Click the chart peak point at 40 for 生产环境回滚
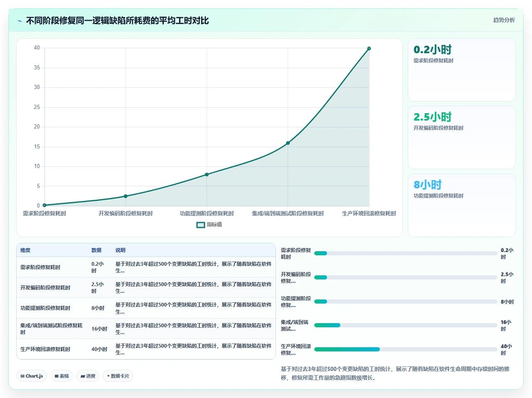Image resolution: width=532 pixels, height=398 pixels. [x=369, y=49]
